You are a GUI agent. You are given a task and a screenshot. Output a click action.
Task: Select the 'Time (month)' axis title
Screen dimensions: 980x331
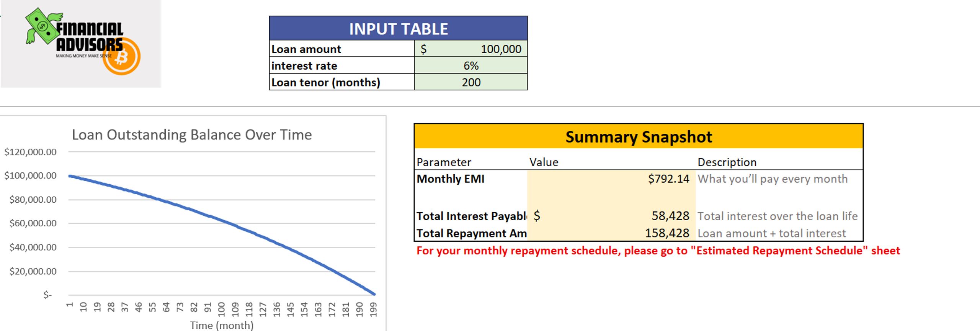click(x=222, y=325)
